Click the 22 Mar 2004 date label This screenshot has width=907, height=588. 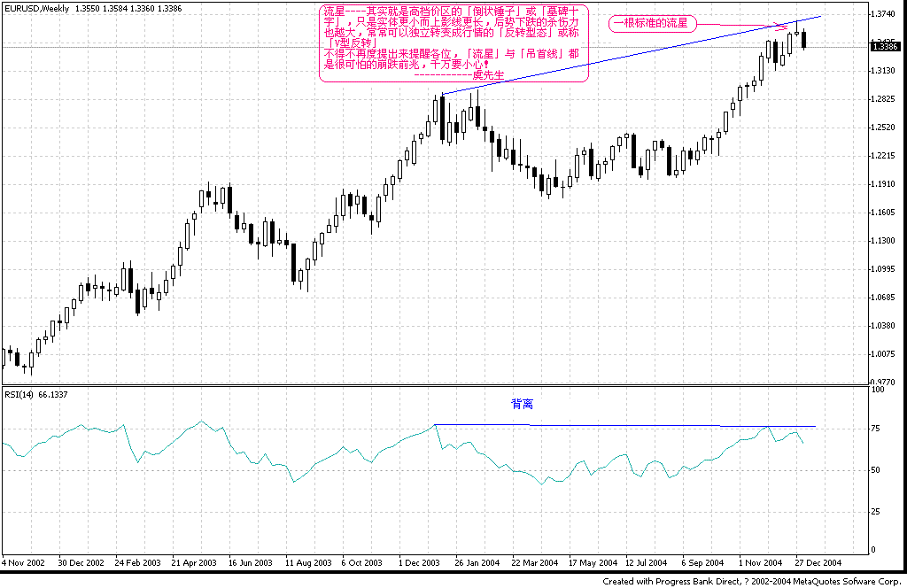(534, 562)
